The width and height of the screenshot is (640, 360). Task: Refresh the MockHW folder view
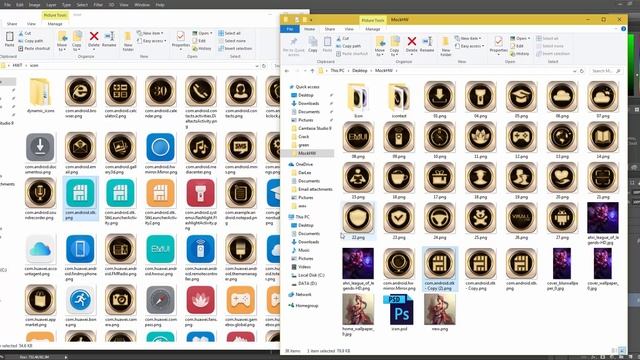coord(582,71)
